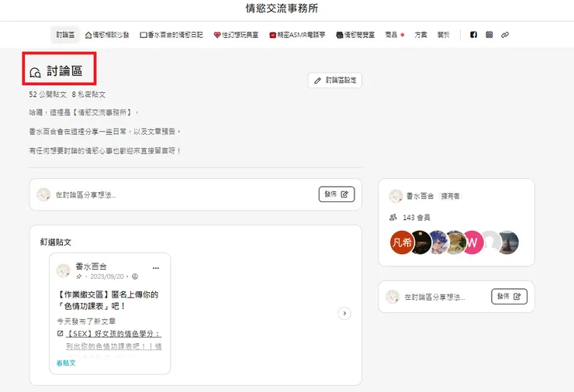Open 香水百合的情慾日記 section
The height and width of the screenshot is (392, 574).
pyautogui.click(x=171, y=35)
